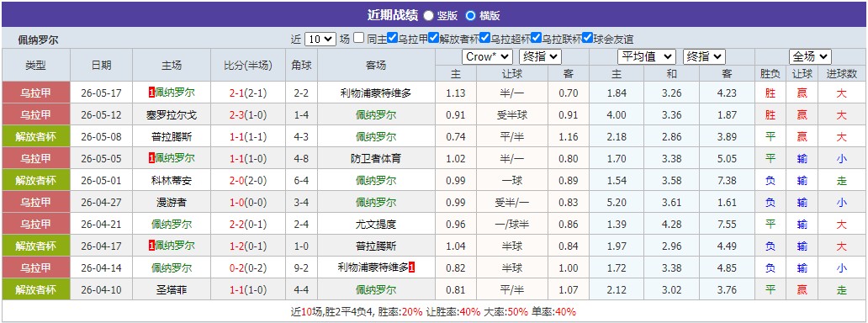Click handicap 一球 in 26-05-01 row

pos(512,181)
